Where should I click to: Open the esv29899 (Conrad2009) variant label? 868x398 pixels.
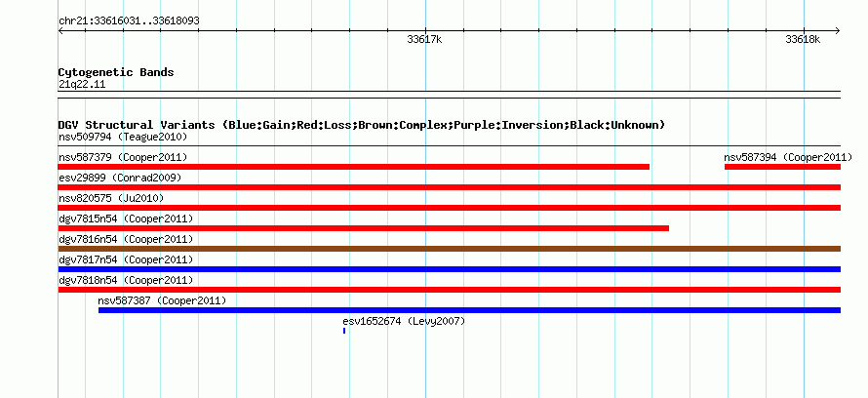(120, 178)
